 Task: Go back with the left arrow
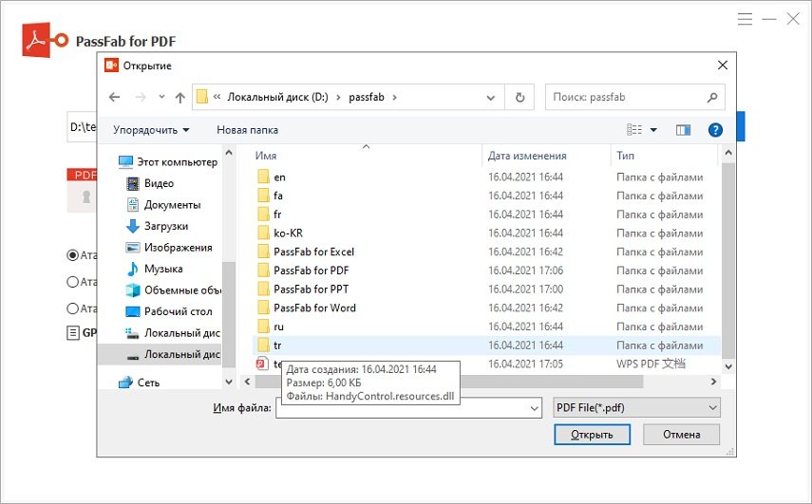[115, 97]
